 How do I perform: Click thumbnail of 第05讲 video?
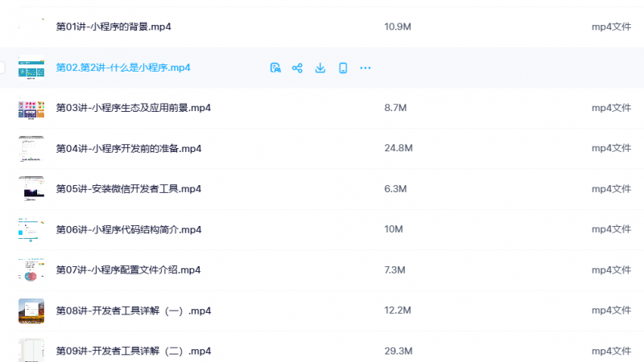click(31, 189)
